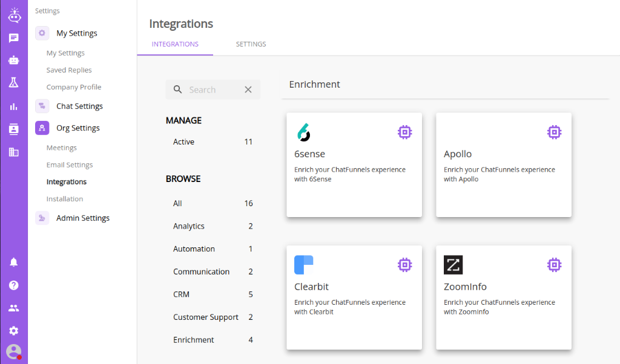Focus the Search input field
The image size is (620, 364).
[x=213, y=89]
